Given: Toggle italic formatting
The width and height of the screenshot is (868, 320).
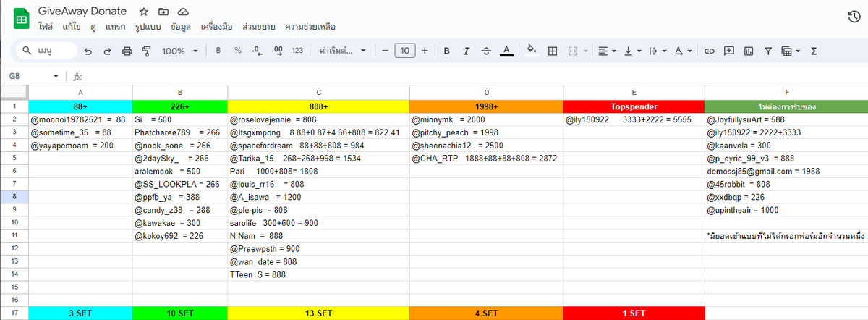Looking at the screenshot, I should pyautogui.click(x=467, y=51).
